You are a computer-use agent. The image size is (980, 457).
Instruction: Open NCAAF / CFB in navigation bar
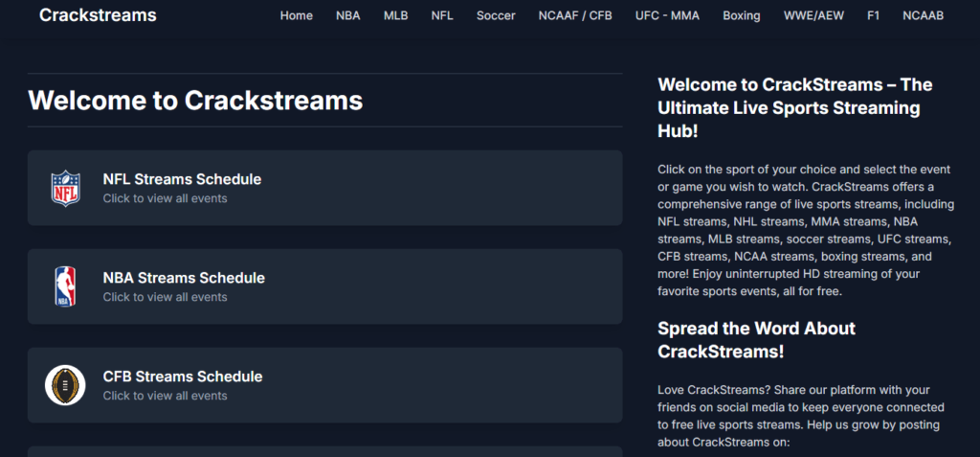(x=575, y=15)
